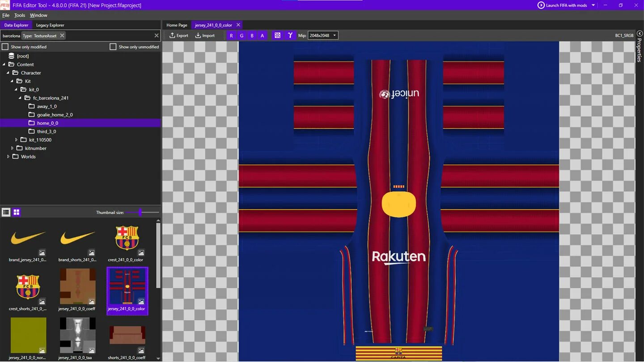Collapse the Character folder
Image resolution: width=644 pixels, height=362 pixels.
(x=8, y=73)
